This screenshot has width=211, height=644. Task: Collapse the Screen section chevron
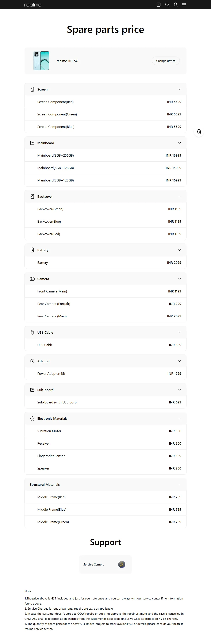pos(180,89)
